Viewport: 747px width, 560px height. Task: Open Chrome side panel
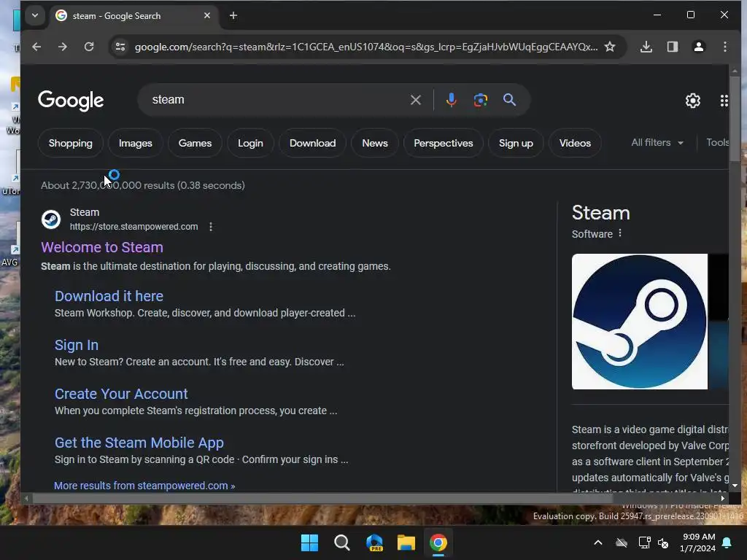[672, 47]
